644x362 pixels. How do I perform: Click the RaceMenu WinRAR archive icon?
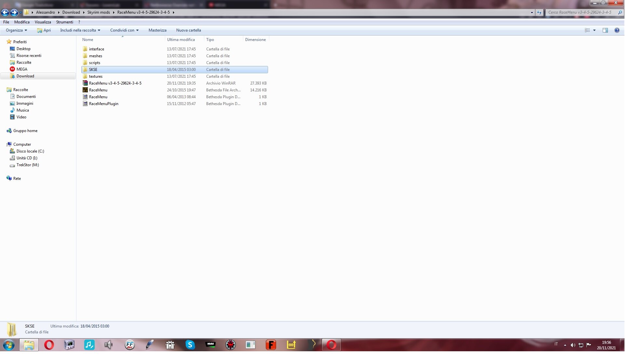85,83
